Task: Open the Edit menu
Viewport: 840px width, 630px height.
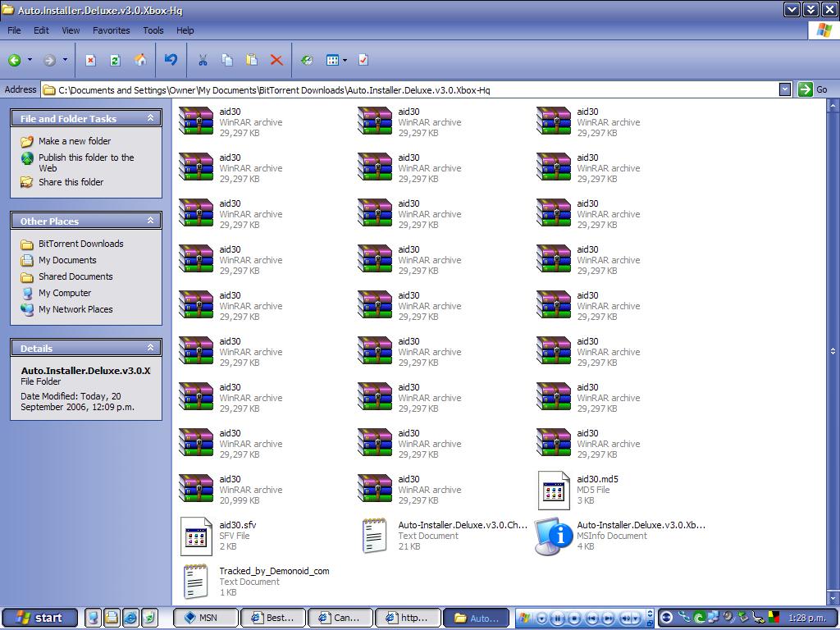Action: [41, 30]
